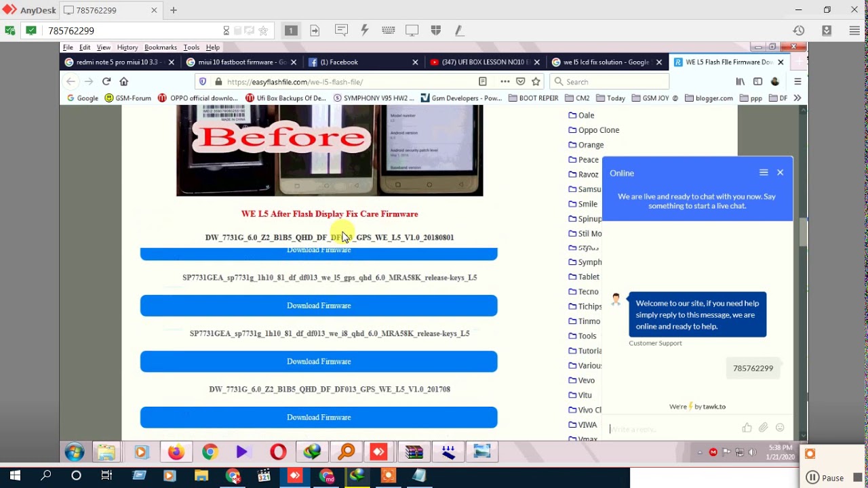Add AnyDesk address to favorites star
Viewport: 868px width, 488px height.
pyautogui.click(x=263, y=30)
